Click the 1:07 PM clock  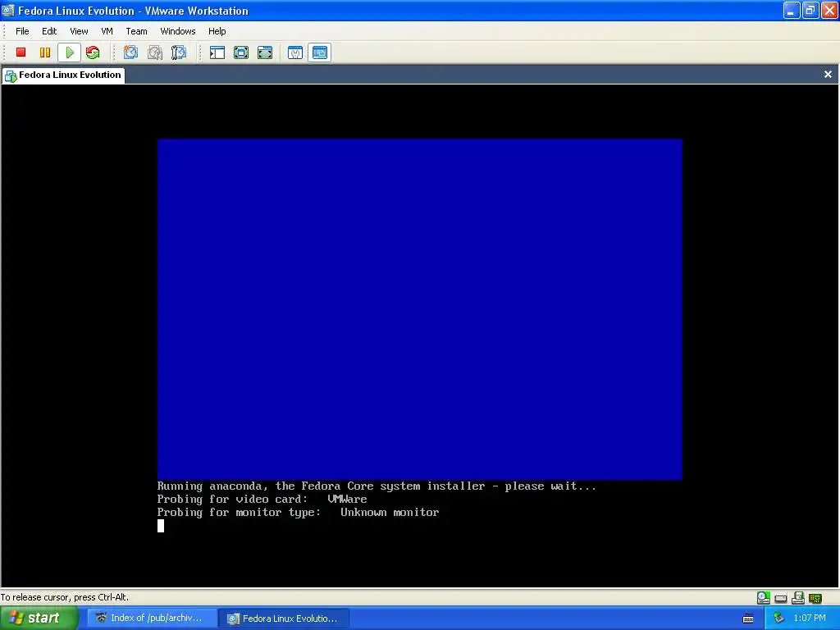point(810,619)
